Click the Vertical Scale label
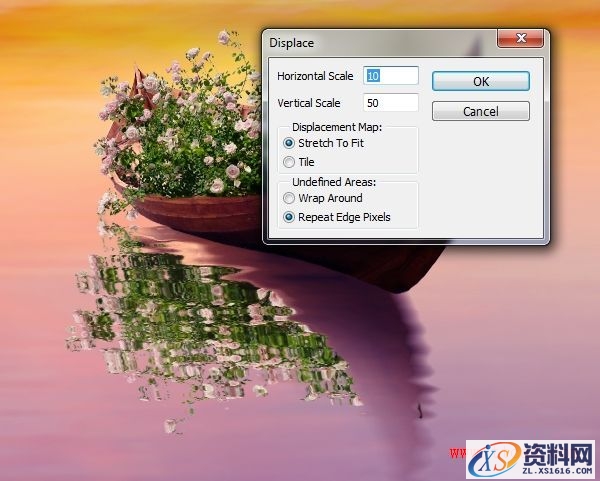The width and height of the screenshot is (600, 481). point(309,103)
